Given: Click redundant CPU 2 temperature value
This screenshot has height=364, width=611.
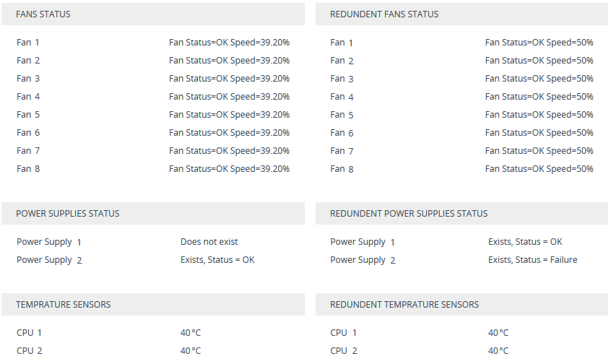Looking at the screenshot, I should click(x=498, y=351).
